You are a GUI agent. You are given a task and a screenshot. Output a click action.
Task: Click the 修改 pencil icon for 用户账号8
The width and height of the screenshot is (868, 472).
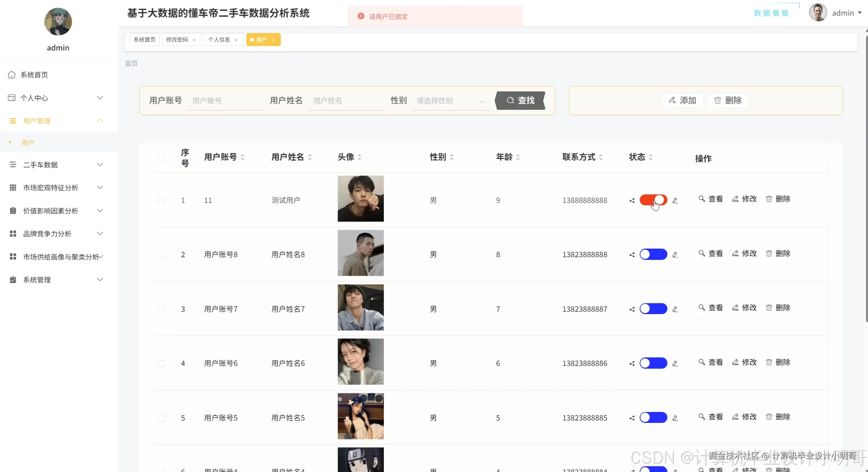tap(735, 253)
